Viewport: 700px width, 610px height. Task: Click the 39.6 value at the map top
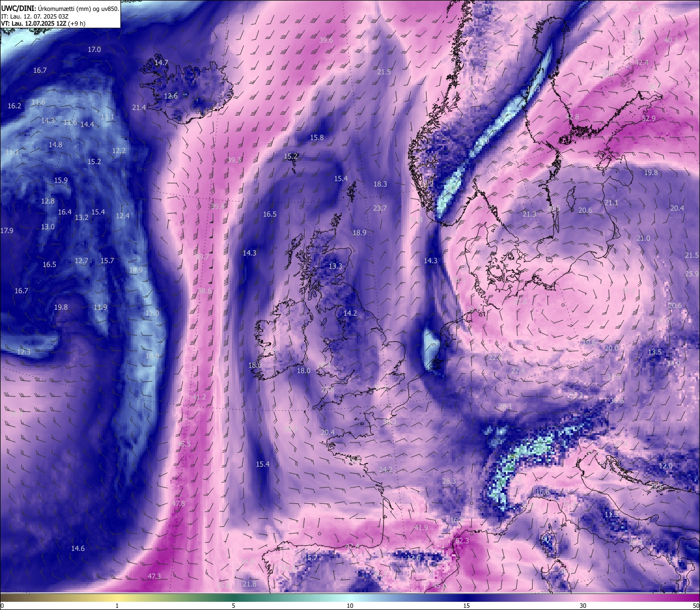point(326,40)
